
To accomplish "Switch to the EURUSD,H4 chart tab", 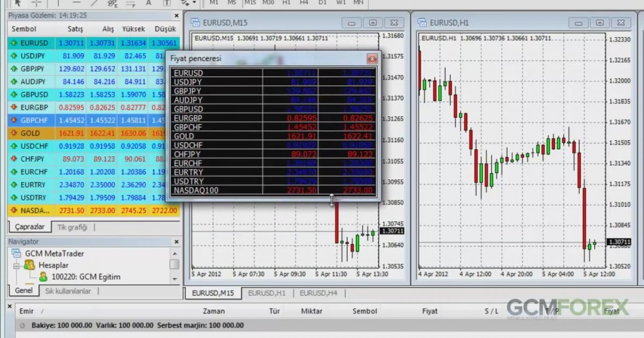I will click(x=318, y=293).
